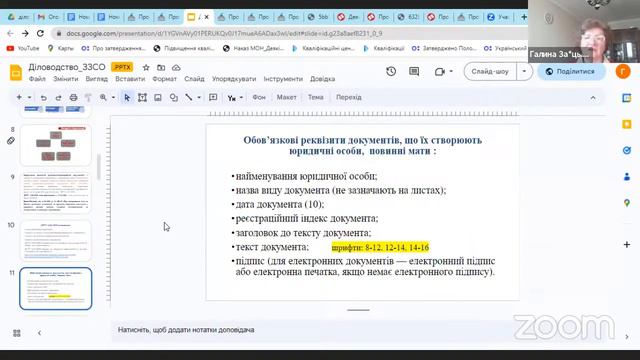640x360 pixels.
Task: Click the redo arrow
Action: [58, 98]
